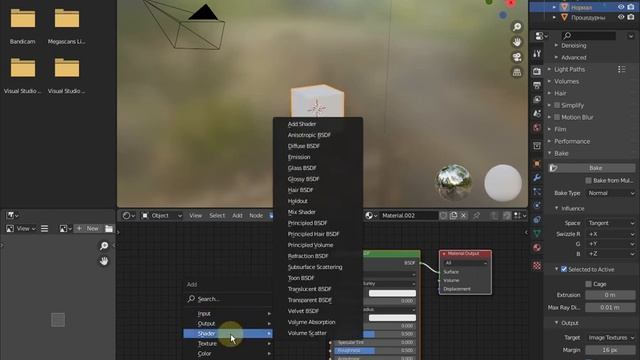Expand the Light Paths panel

coord(549,69)
